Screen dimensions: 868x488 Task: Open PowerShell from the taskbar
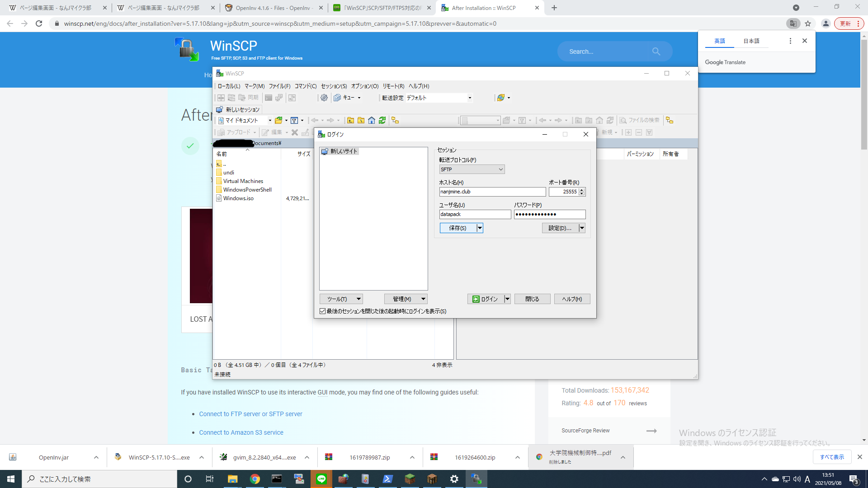pyautogui.click(x=388, y=479)
